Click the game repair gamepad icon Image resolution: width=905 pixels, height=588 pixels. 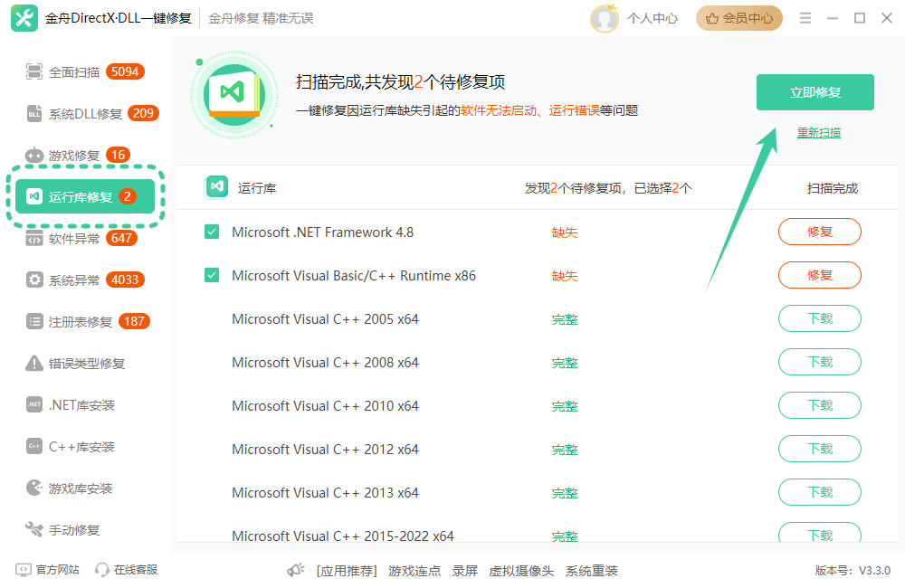coord(34,156)
